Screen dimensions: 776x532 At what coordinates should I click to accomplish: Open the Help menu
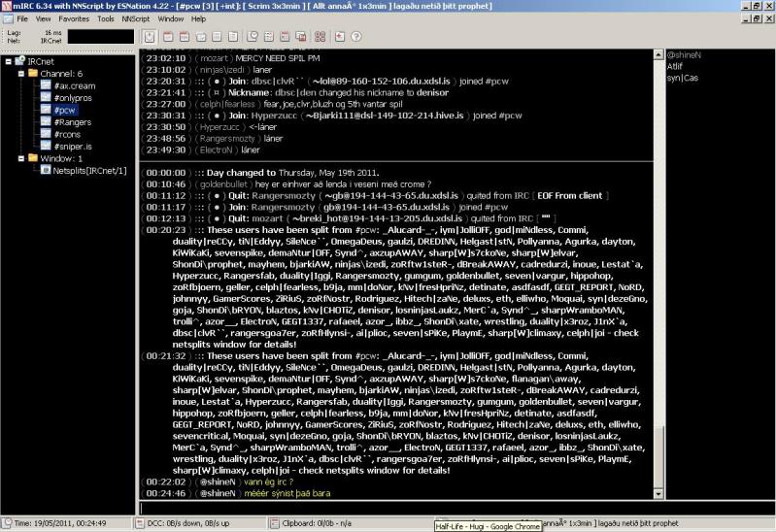pyautogui.click(x=198, y=18)
